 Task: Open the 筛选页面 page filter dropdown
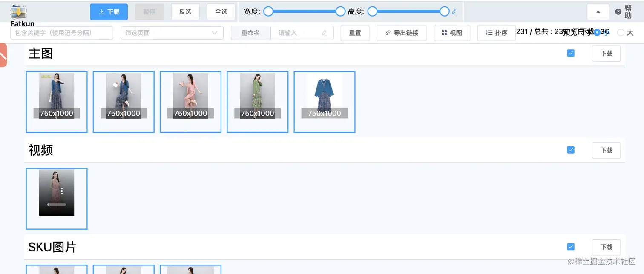172,33
